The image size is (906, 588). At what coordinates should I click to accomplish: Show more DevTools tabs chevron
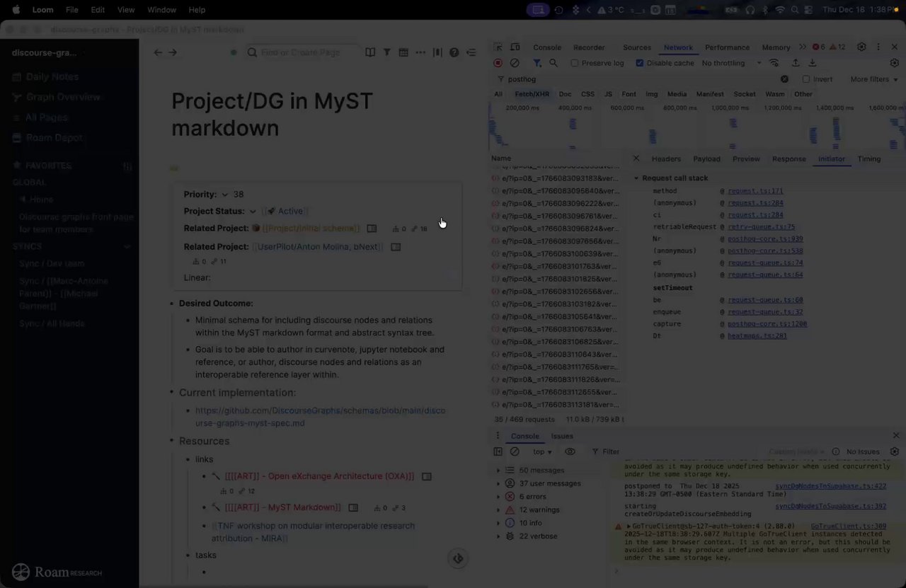(803, 47)
